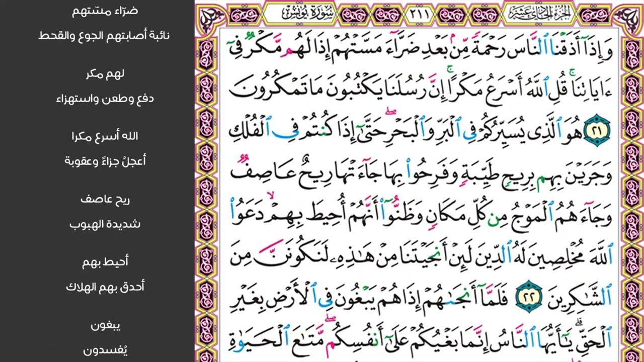Select the sidebar term الله أسرع مكرا

click(x=105, y=136)
